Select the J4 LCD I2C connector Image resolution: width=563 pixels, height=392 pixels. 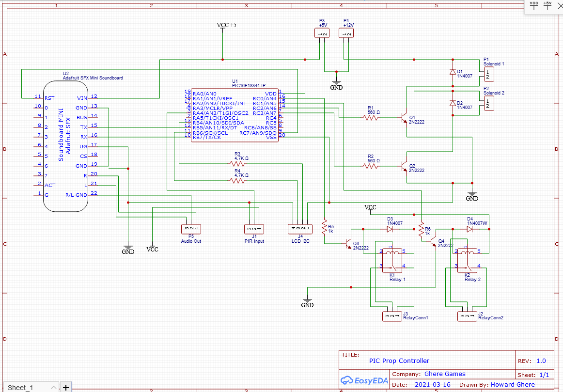coord(300,229)
